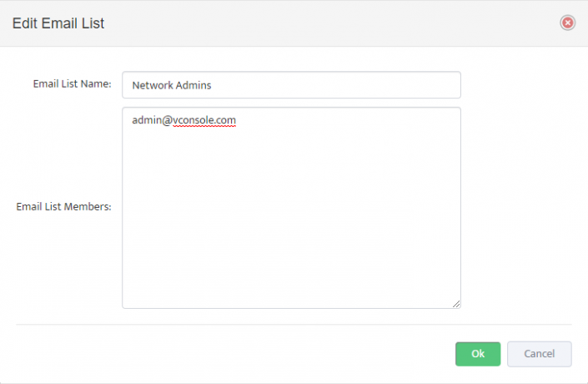Click the word "Name:" in the label
Image resolution: width=588 pixels, height=384 pixels.
coord(97,84)
